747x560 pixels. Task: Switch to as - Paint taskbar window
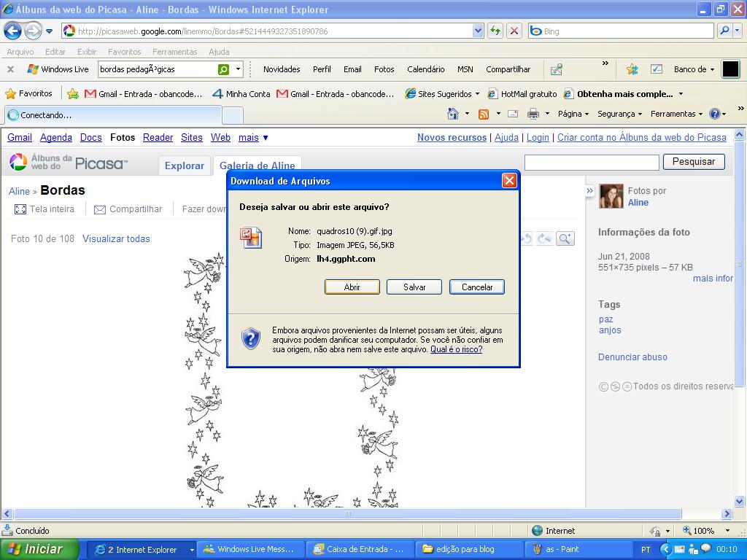tap(578, 549)
